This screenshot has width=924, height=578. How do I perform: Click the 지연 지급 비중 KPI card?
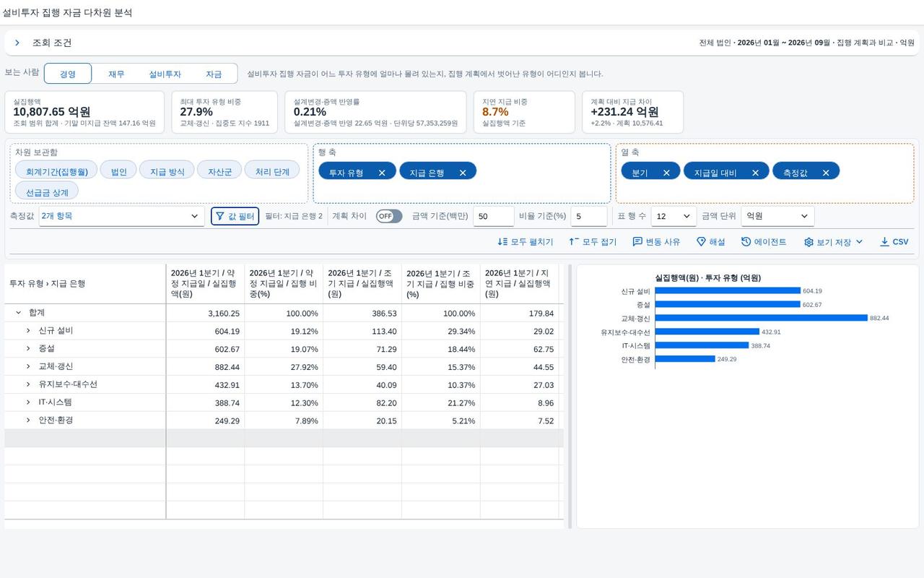(x=524, y=112)
